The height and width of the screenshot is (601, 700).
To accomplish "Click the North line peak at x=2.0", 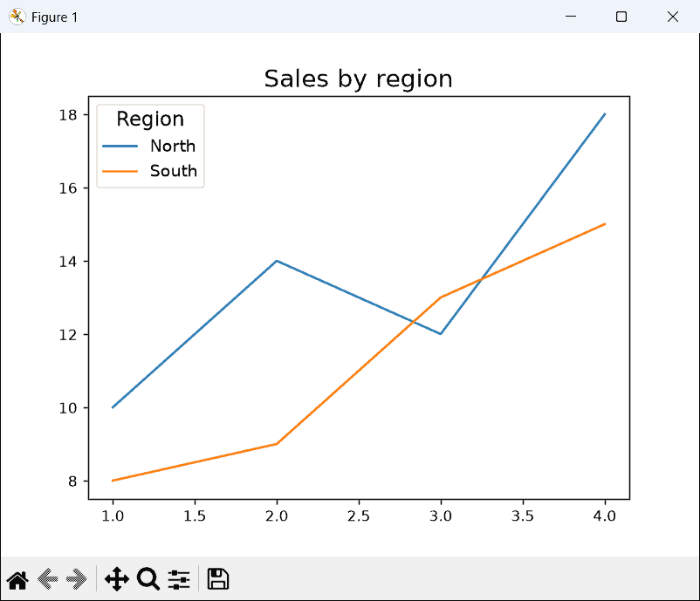I will [277, 261].
